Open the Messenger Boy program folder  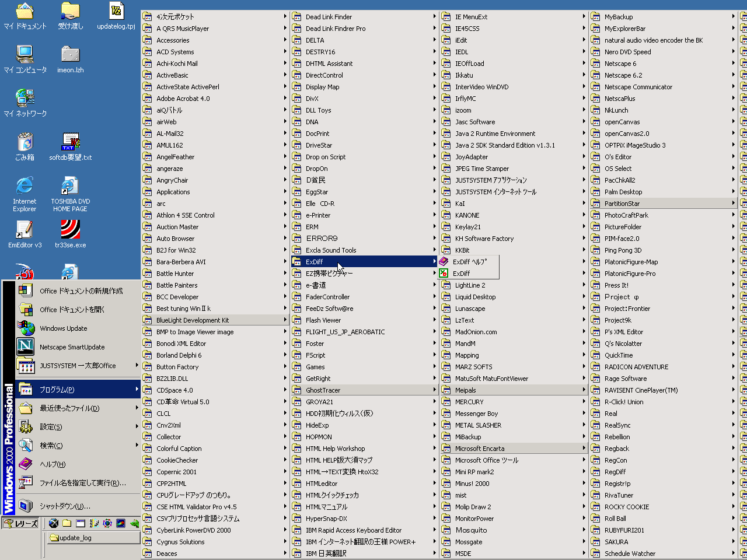[x=514, y=413]
